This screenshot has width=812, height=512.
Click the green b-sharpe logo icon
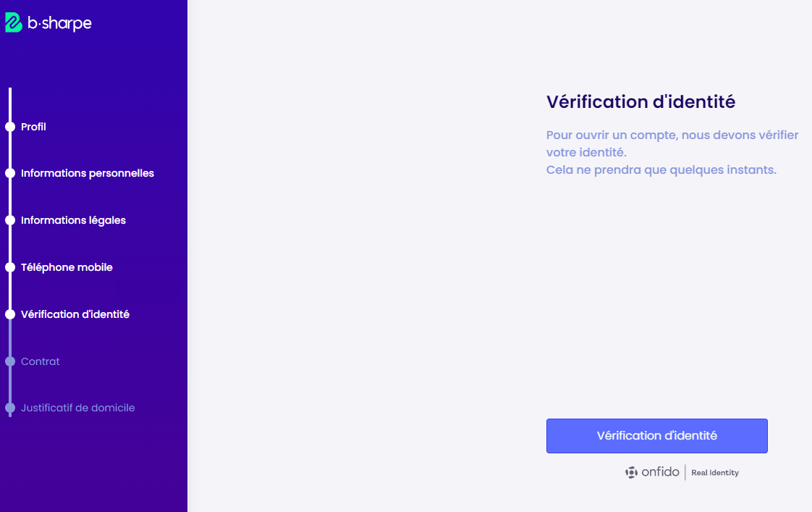click(14, 22)
